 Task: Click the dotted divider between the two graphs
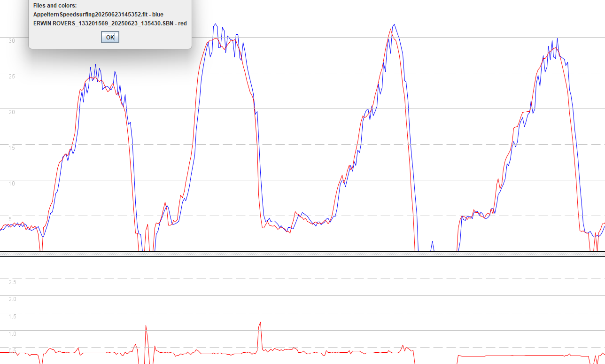point(302,254)
